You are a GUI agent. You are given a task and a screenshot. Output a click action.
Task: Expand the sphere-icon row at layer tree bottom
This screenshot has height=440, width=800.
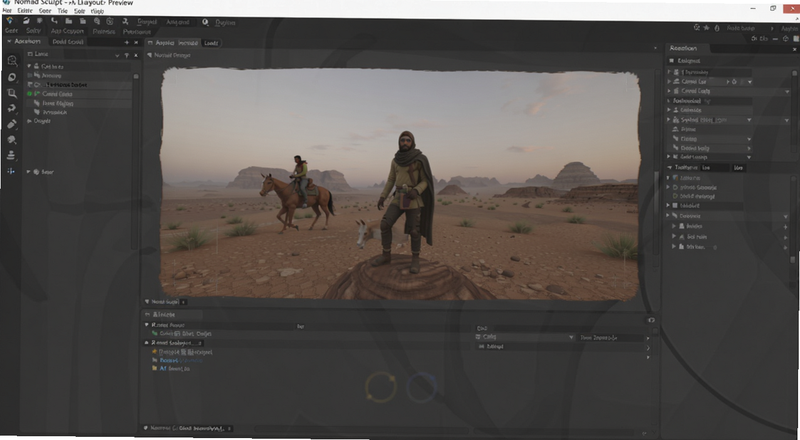click(x=29, y=172)
